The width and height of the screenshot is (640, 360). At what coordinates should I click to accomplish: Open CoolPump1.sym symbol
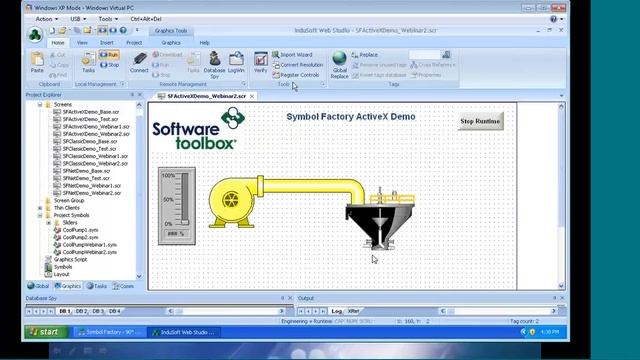(80, 230)
